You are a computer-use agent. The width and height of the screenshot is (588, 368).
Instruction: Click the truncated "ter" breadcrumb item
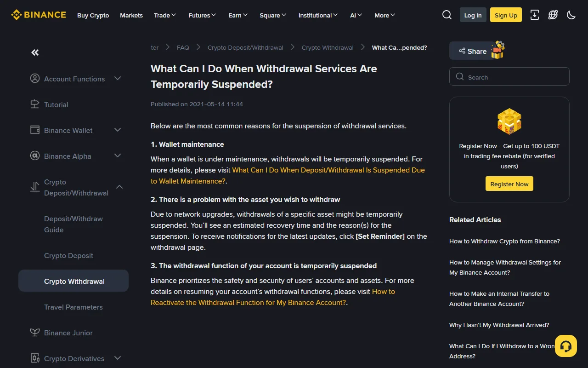click(155, 47)
